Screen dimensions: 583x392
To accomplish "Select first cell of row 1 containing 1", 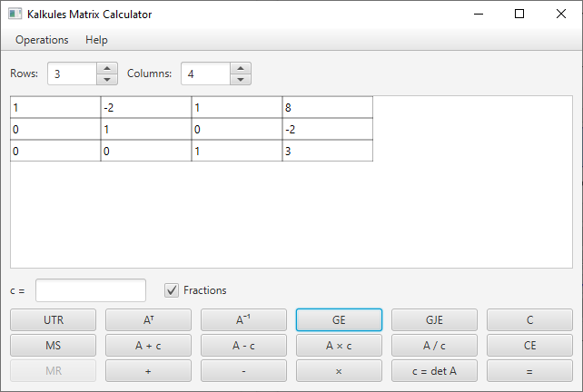I will 55,107.
